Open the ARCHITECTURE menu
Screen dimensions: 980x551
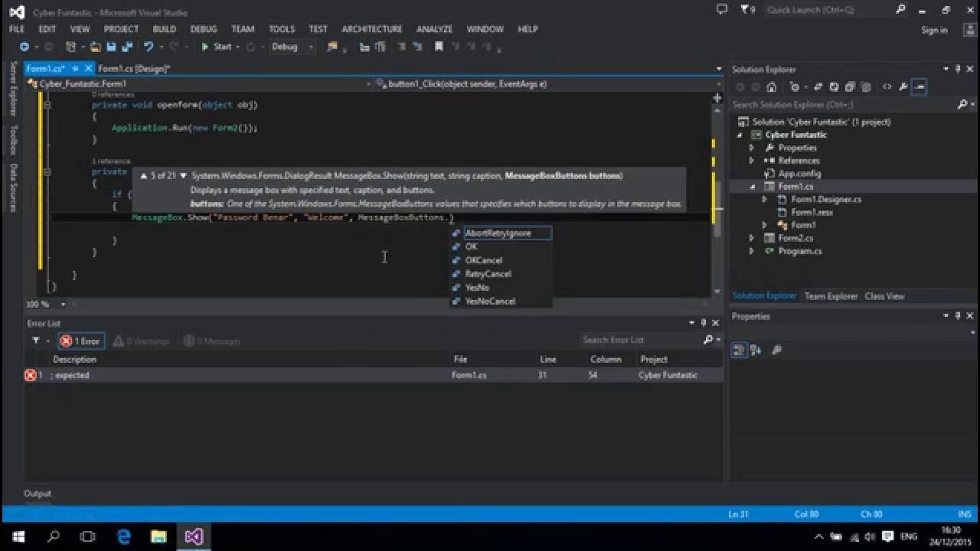372,29
